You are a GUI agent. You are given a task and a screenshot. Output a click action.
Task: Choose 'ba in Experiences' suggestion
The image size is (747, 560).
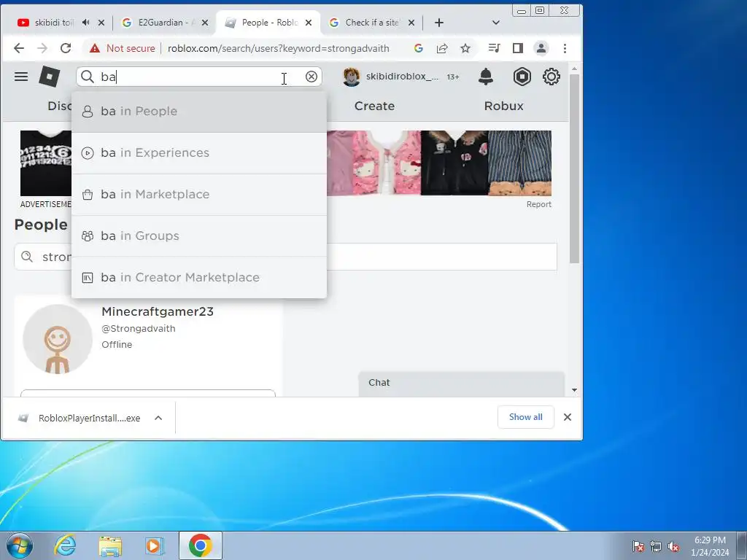coord(199,153)
